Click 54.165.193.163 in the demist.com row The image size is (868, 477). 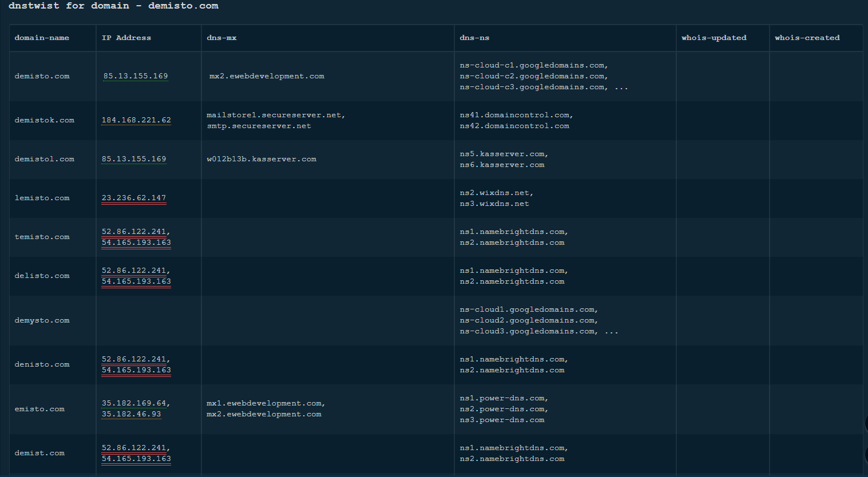[x=136, y=459]
